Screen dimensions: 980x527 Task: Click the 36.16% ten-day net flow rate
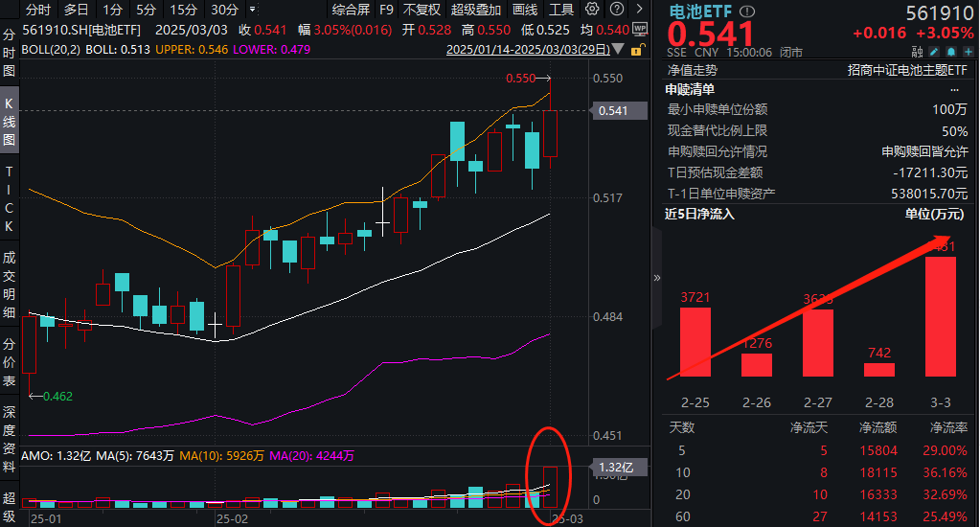945,472
